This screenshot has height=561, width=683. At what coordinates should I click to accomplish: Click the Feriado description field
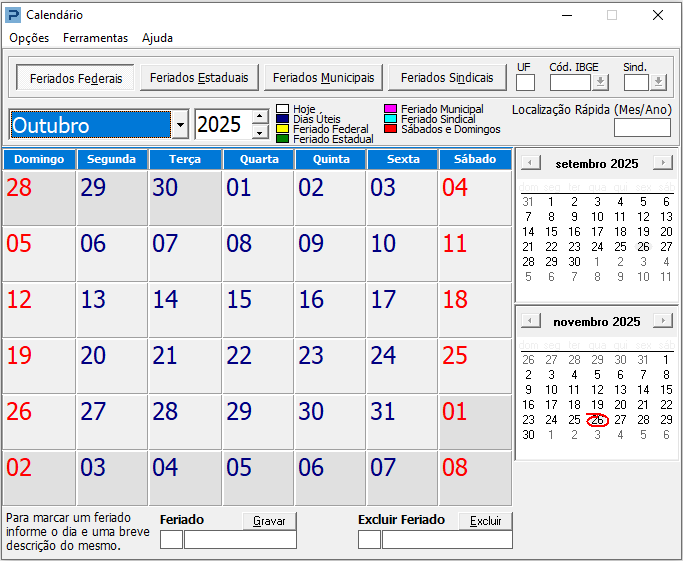[240, 540]
